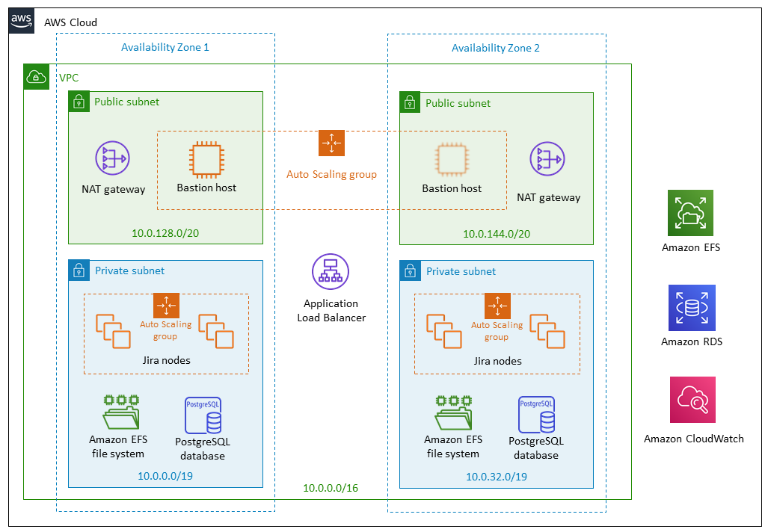Click the "VPC" label
Viewport: 768px width, 532px height.
click(x=69, y=78)
